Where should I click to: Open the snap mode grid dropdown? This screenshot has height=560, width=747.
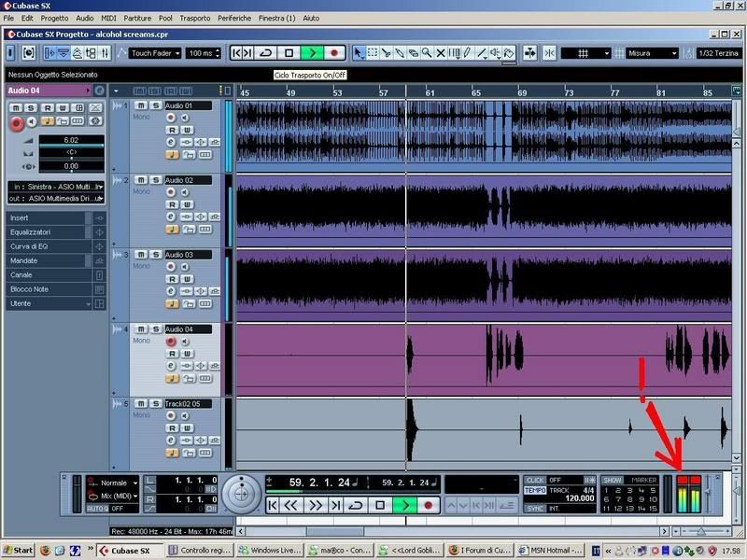coord(586,53)
